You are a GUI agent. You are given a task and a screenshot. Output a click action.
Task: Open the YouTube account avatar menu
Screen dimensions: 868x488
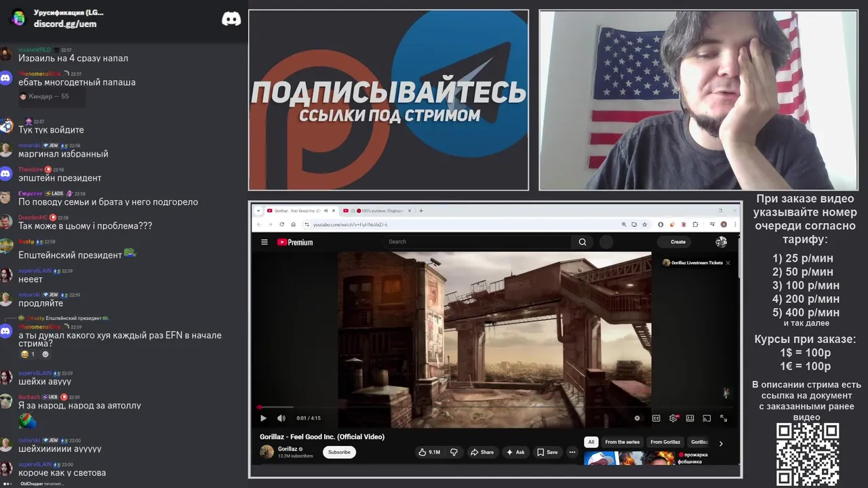pos(721,242)
